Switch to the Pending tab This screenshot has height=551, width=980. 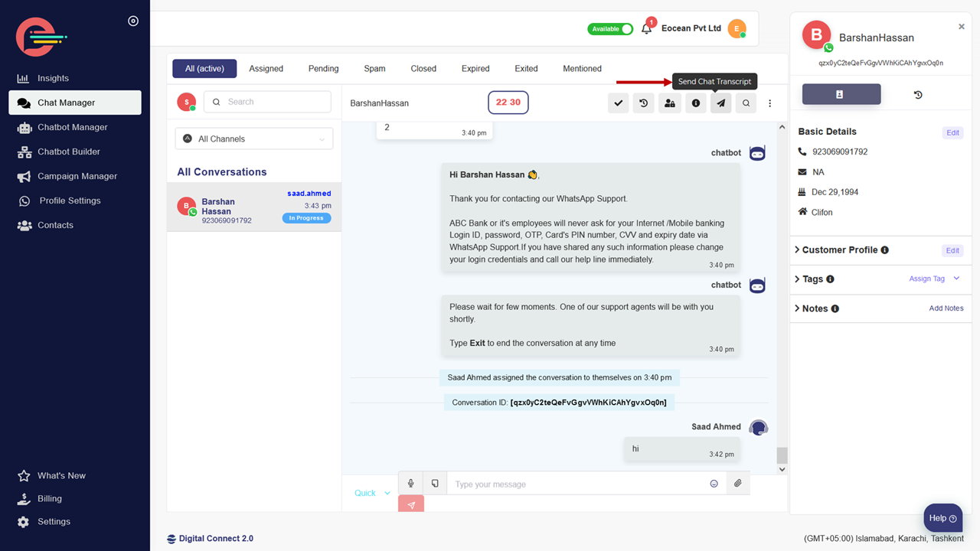point(323,69)
